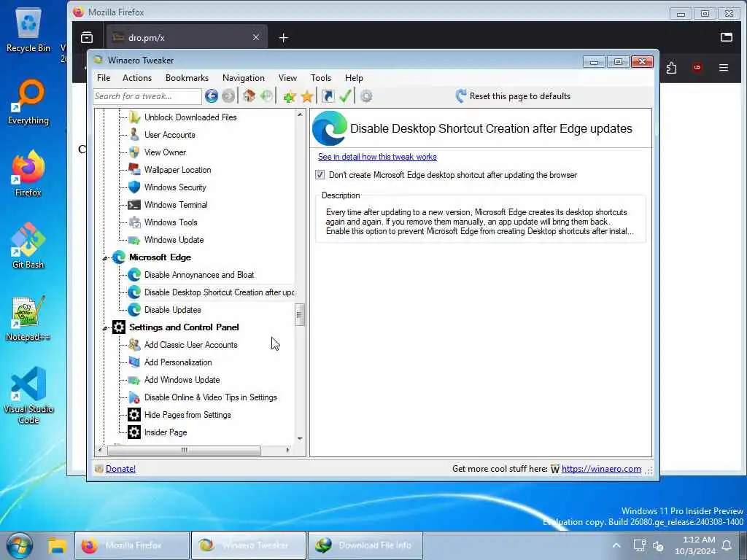Click the uBlock Origin icon in Firefox
747x560 pixels.
(x=697, y=68)
